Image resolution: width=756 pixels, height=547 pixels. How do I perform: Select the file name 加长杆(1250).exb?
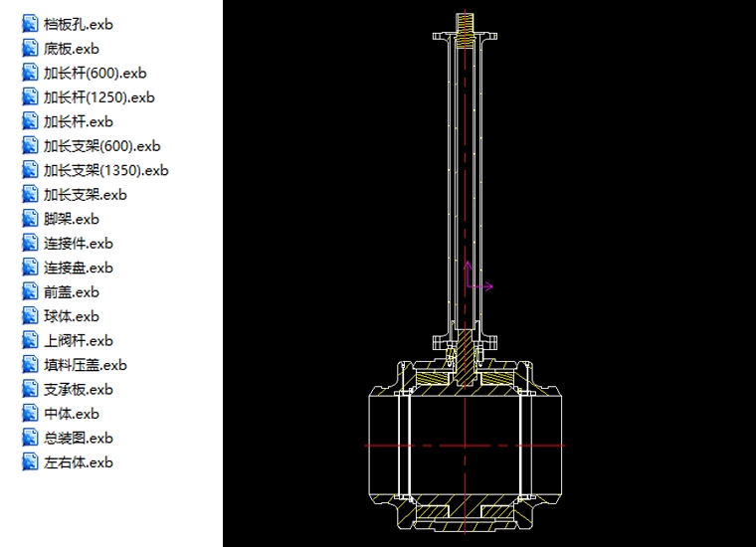tap(98, 97)
